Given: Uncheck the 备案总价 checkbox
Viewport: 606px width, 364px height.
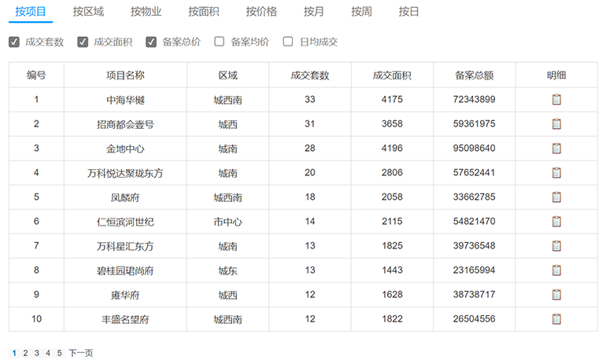Looking at the screenshot, I should pyautogui.click(x=151, y=42).
